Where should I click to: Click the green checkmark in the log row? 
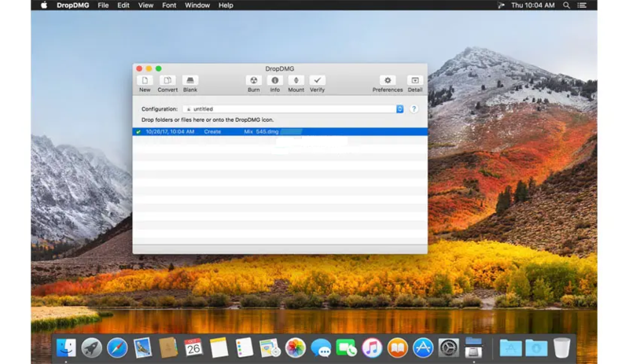pyautogui.click(x=138, y=131)
